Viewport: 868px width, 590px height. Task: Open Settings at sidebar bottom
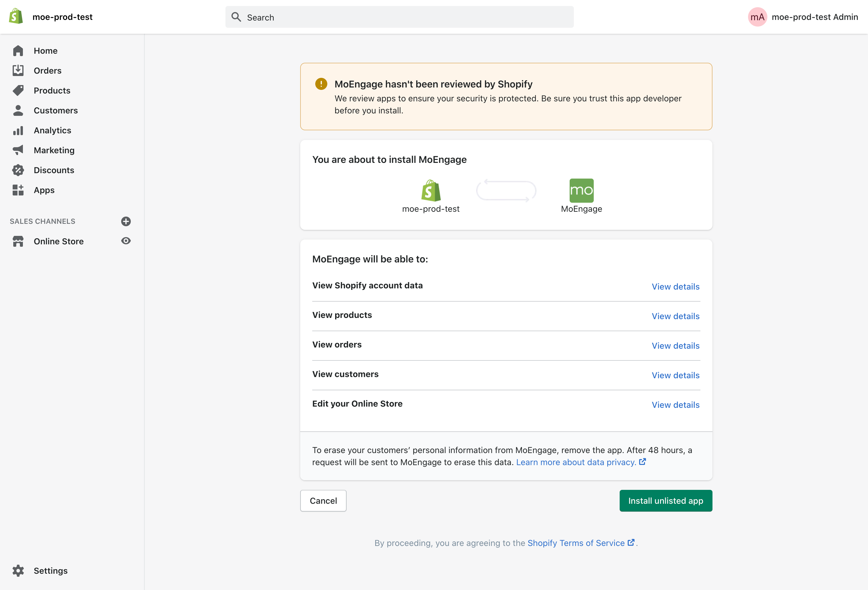click(x=50, y=571)
